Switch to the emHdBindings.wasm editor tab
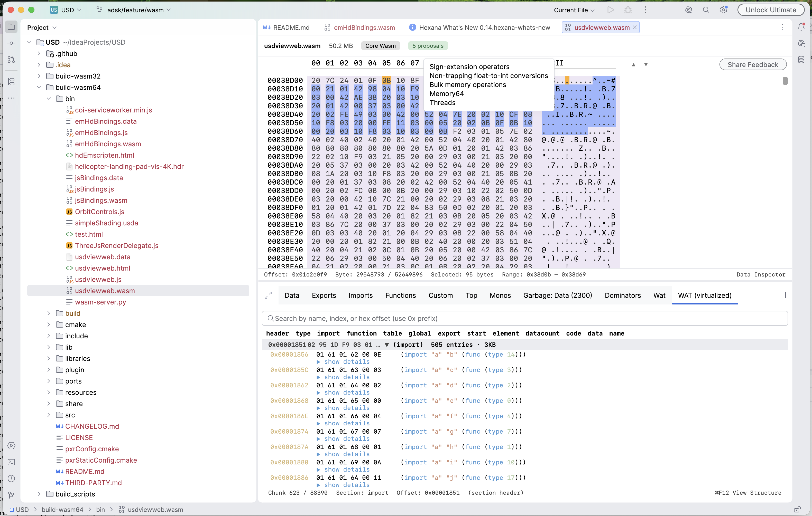The height and width of the screenshot is (516, 812). point(359,27)
